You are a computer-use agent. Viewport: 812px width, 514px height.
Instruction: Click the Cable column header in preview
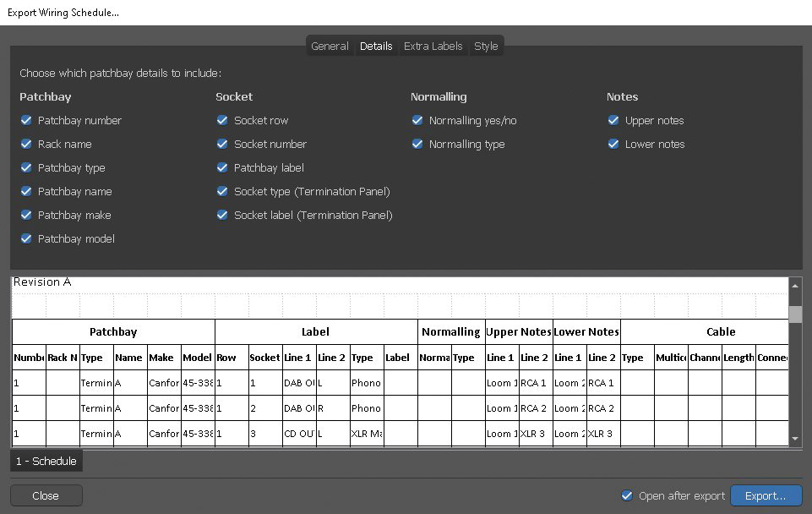(720, 332)
